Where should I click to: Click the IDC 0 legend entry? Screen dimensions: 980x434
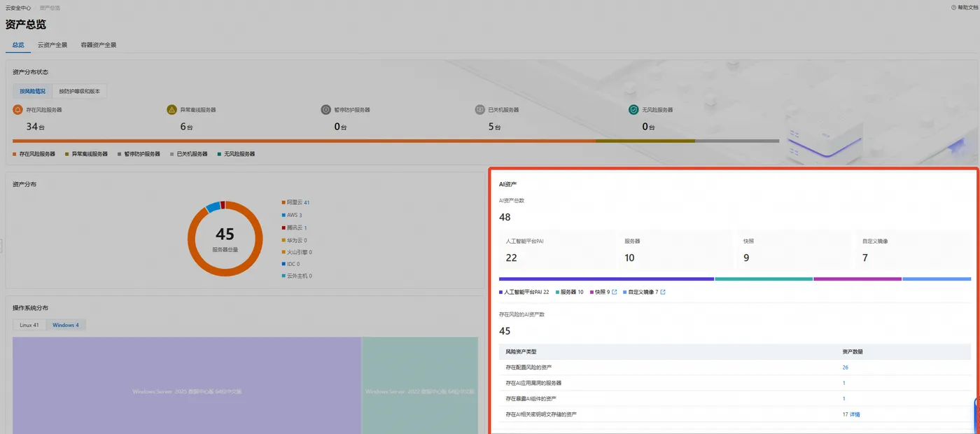(291, 264)
